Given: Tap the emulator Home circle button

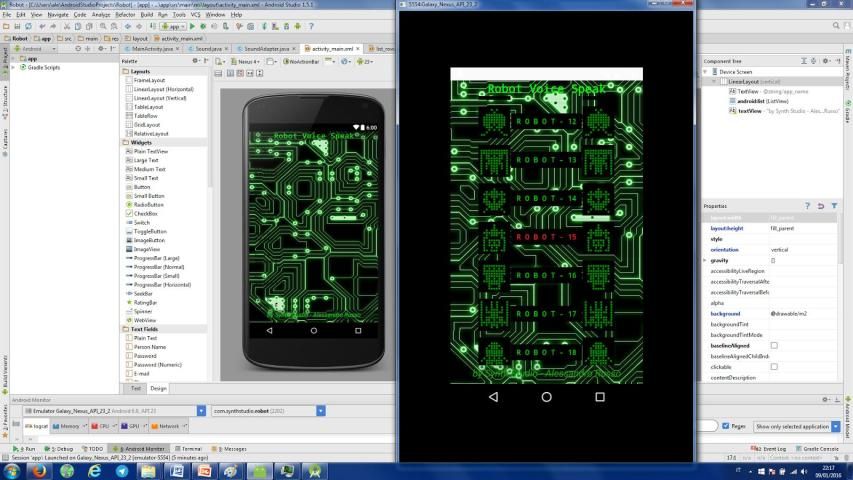Looking at the screenshot, I should (x=546, y=397).
